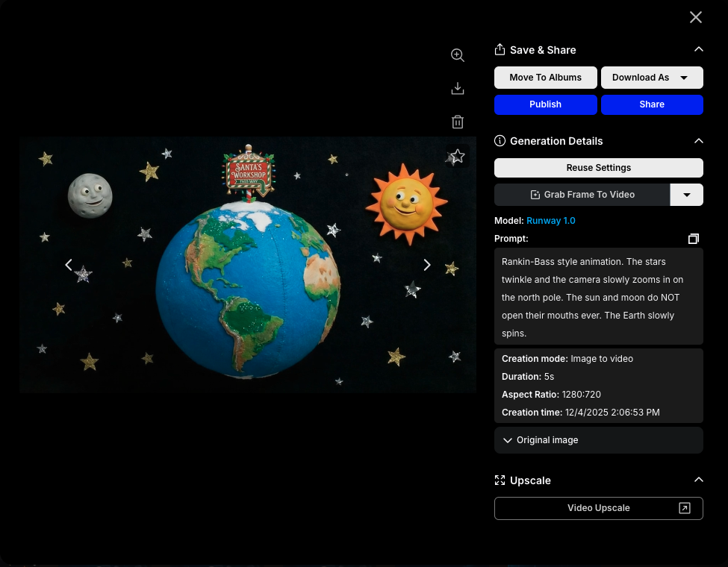Image resolution: width=728 pixels, height=567 pixels.
Task: Click Grab Frame To Video button
Action: pos(582,195)
